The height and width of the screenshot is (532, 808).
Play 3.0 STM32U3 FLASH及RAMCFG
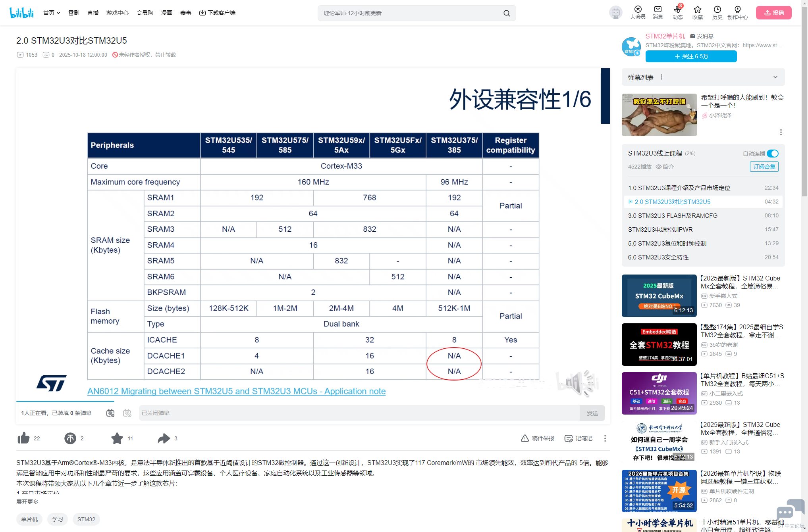coord(703,215)
